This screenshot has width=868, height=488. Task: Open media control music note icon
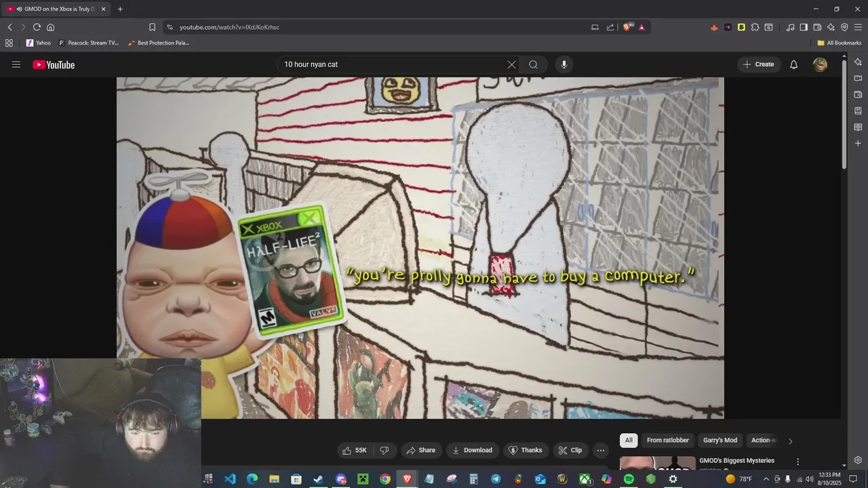coord(790,27)
